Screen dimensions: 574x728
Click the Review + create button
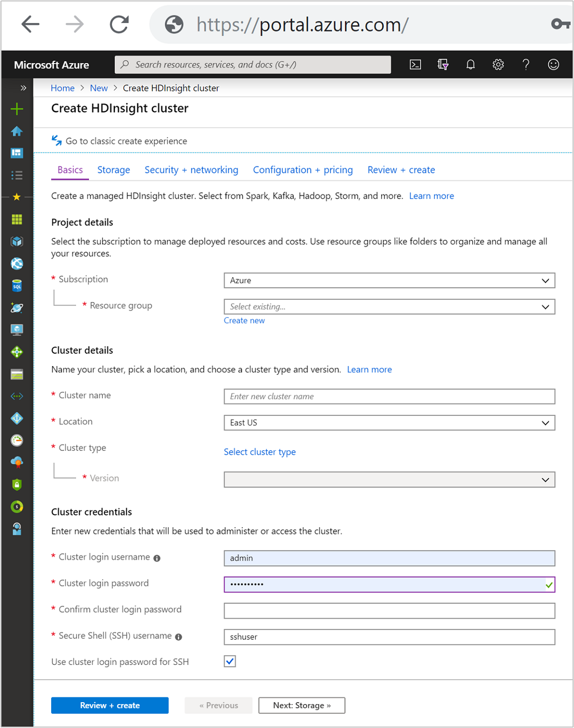click(x=110, y=706)
